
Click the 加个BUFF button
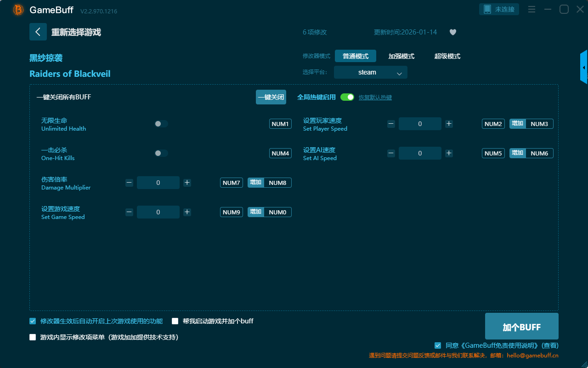click(x=521, y=327)
